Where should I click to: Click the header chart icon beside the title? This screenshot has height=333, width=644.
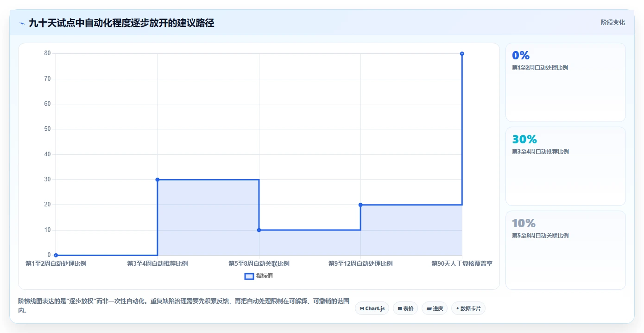[22, 23]
